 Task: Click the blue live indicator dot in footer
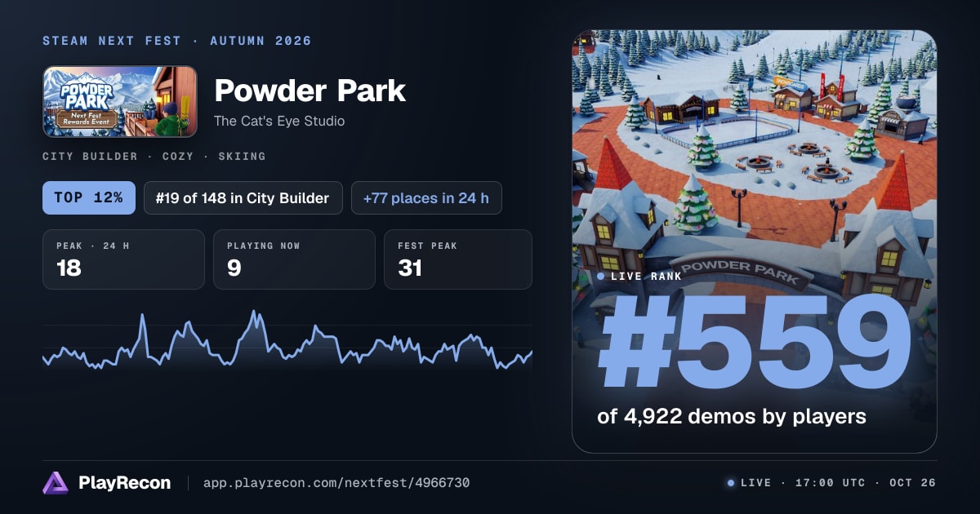(731, 483)
